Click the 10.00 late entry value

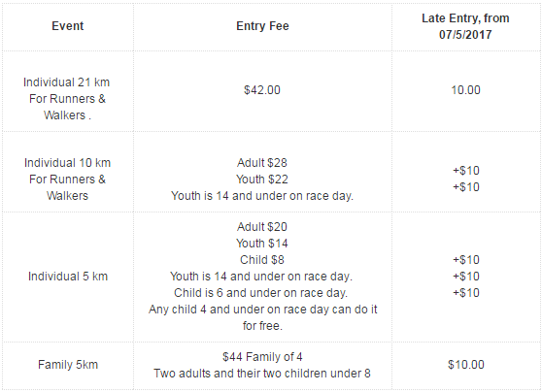coord(465,90)
